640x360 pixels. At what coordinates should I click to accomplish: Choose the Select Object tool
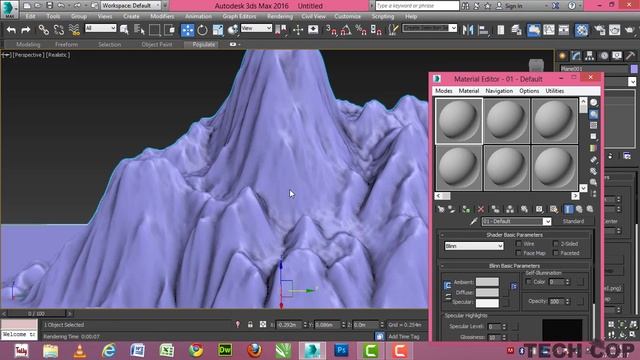[x=124, y=30]
